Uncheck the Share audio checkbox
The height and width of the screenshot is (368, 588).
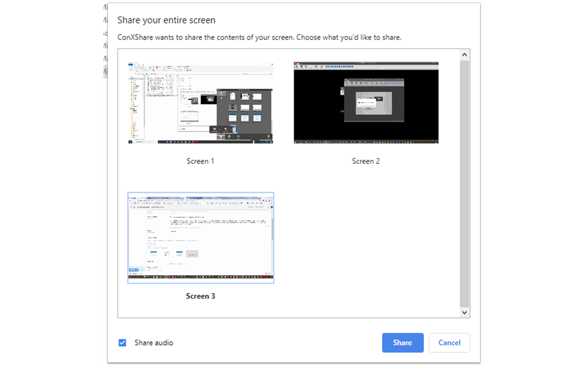[x=122, y=342]
